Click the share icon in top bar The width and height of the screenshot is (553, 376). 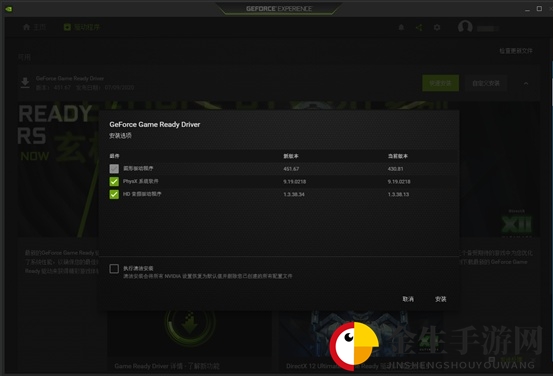[x=419, y=27]
